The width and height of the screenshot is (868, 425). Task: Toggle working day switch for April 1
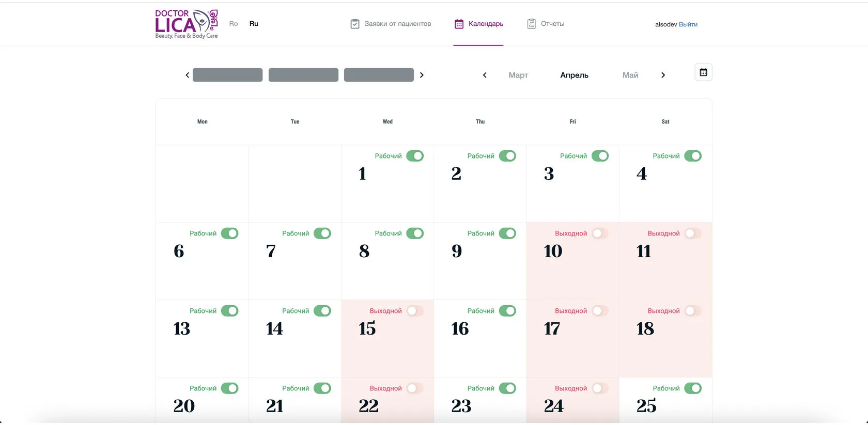point(415,156)
